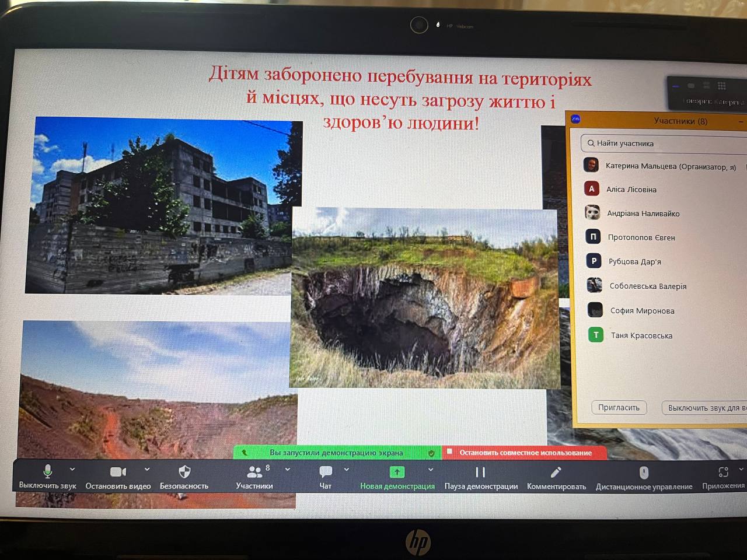Expand the arrow next to Чат
Viewport: 747px width, 560px height.
(x=347, y=469)
